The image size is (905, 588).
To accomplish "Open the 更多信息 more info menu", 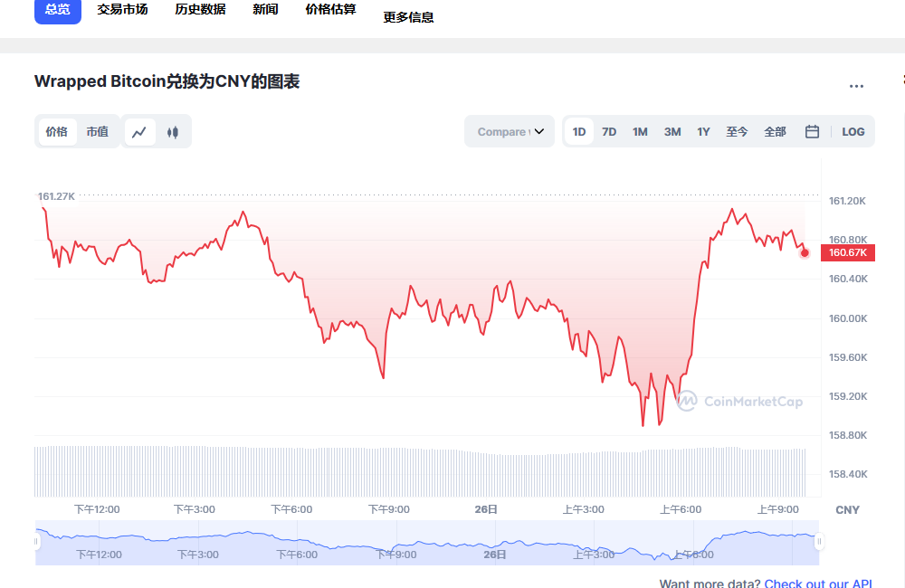I will tap(409, 17).
